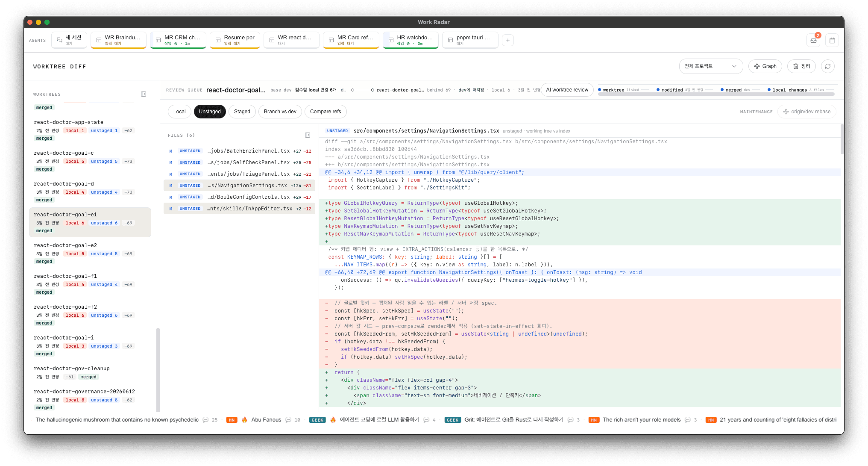Select react-doctor-goal-c worktree
Viewport: 868px width, 466px height.
click(90, 161)
